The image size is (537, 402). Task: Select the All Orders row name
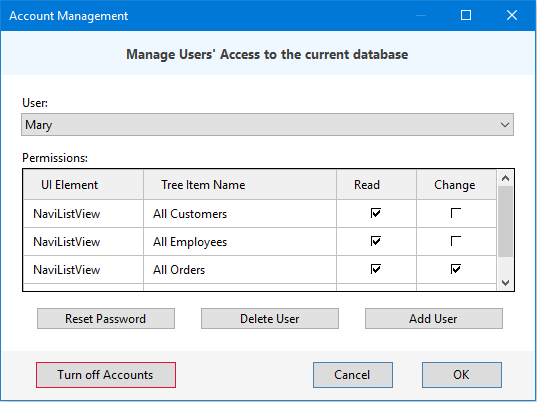[x=179, y=270]
